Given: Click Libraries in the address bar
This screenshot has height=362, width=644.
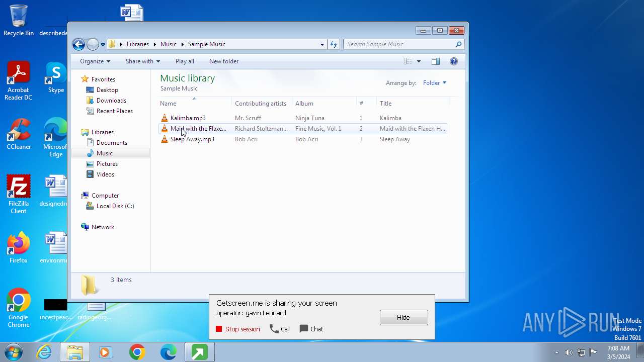Looking at the screenshot, I should coord(138,44).
